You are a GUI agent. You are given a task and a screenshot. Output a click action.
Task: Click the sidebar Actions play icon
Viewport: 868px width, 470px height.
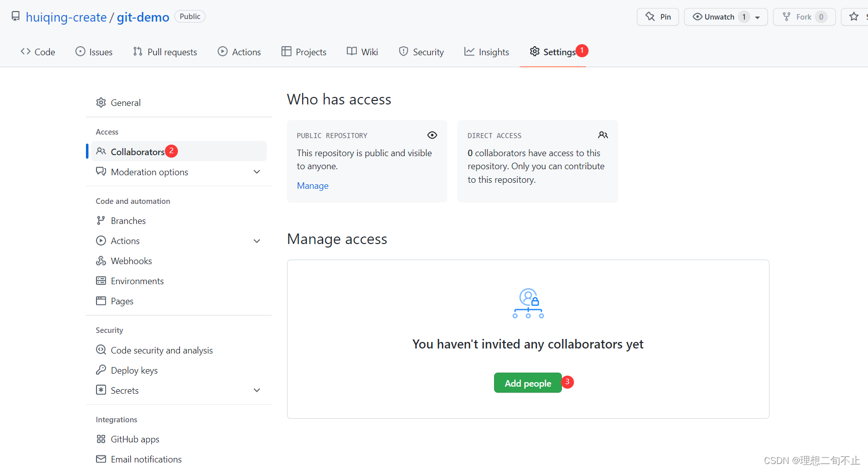[x=101, y=241]
